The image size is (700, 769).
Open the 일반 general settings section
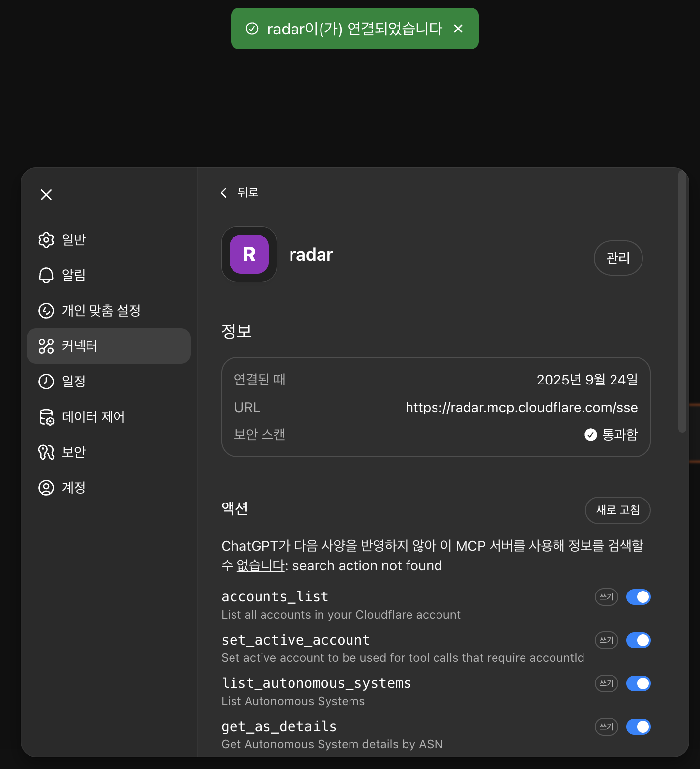click(109, 240)
